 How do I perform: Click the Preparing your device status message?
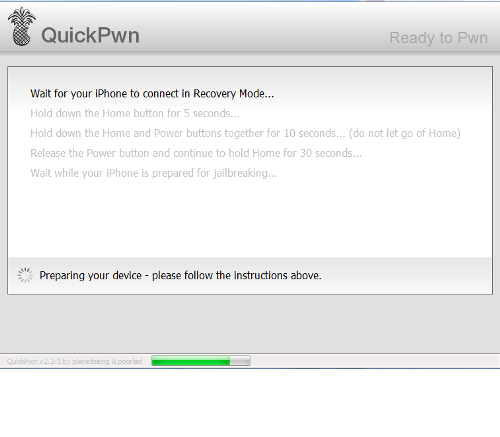[x=180, y=276]
